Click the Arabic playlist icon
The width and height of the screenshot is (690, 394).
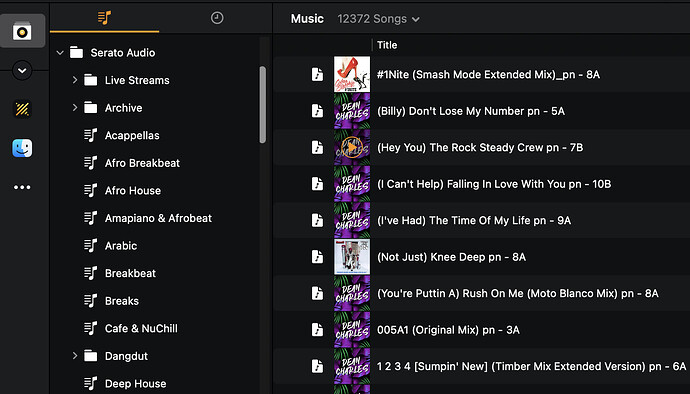(90, 246)
